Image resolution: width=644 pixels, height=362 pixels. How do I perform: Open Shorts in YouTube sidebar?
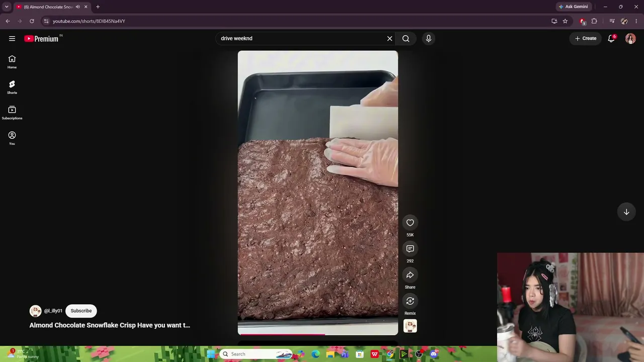pos(12,87)
